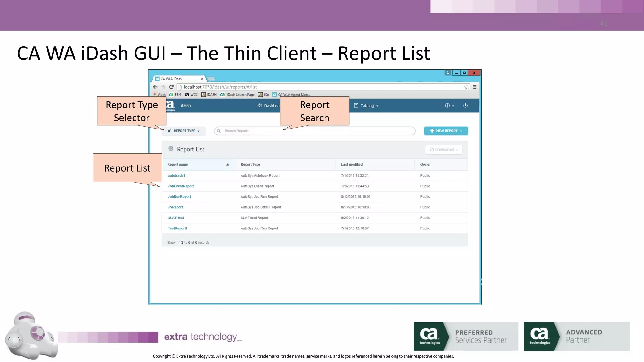Click the Report List badge icon
Viewport: 644px width, 362px height.
tap(171, 149)
